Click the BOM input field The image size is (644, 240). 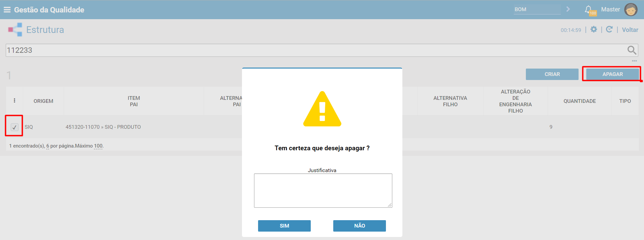537,9
